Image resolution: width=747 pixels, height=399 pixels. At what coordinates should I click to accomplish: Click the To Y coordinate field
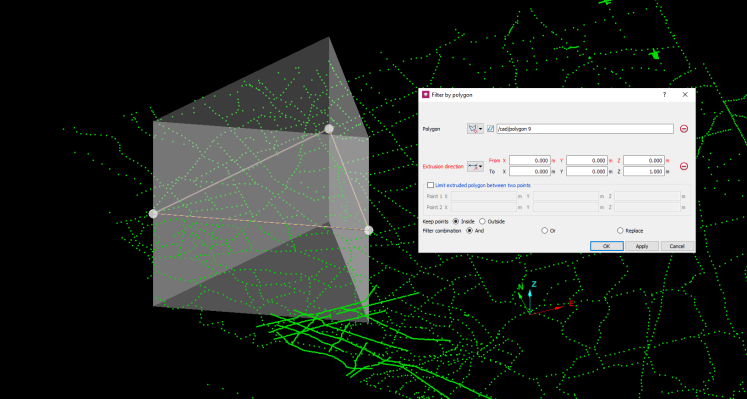(587, 171)
